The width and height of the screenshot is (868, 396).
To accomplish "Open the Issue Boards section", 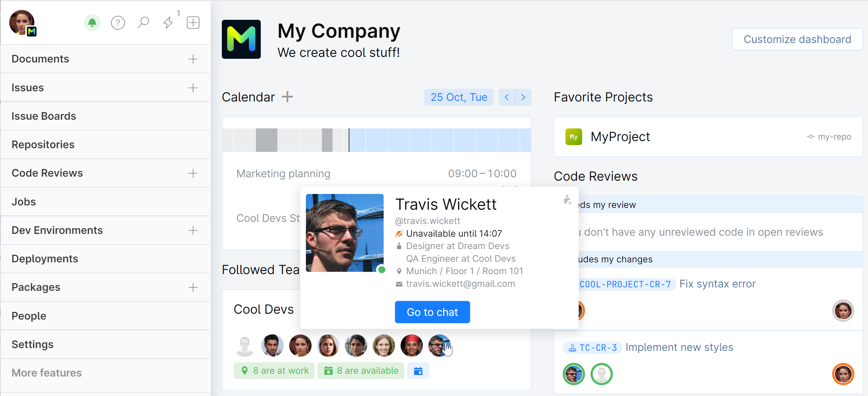I will (44, 116).
